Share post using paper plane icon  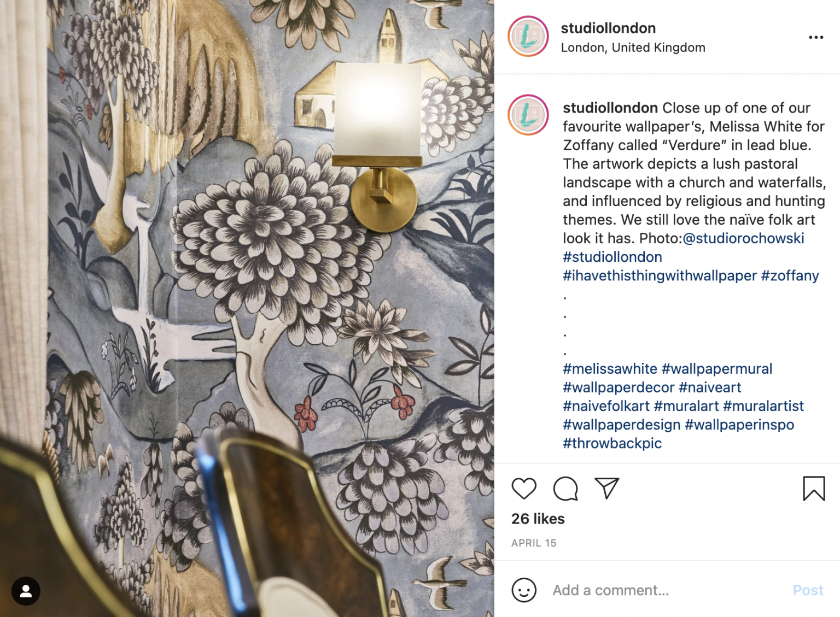[606, 489]
